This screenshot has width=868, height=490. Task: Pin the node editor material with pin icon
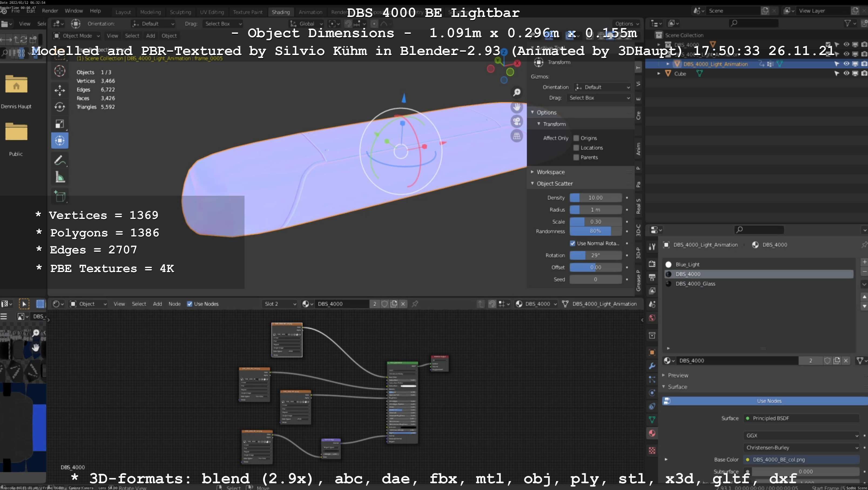(415, 304)
